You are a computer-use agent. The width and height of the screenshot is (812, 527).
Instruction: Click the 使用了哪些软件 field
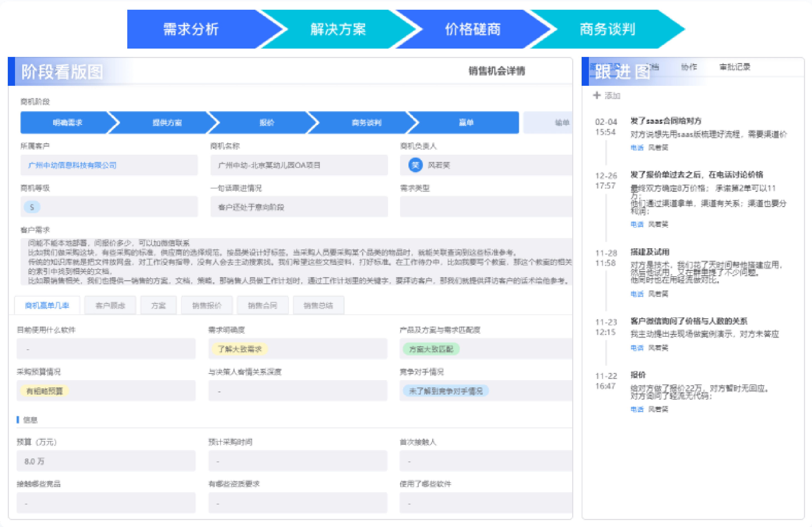[486, 503]
